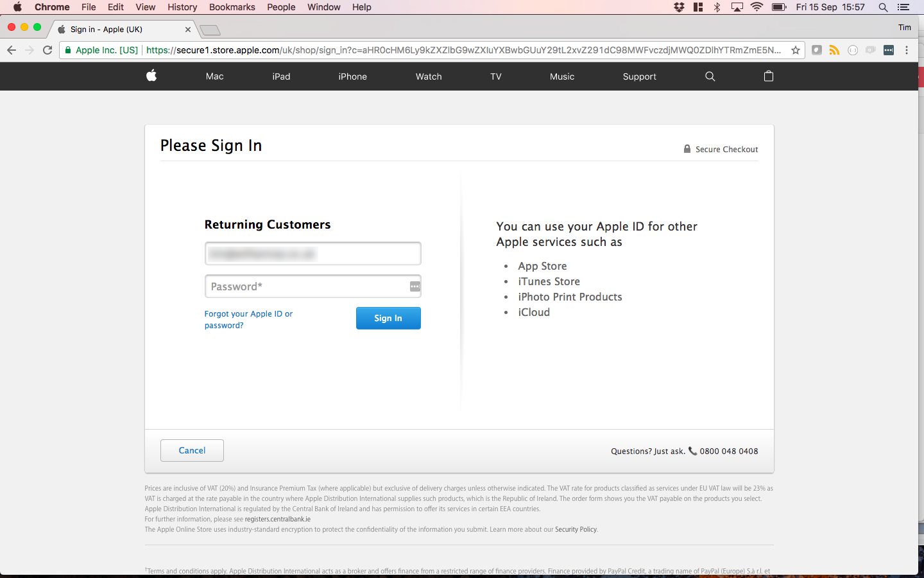
Task: Go to Watch in site navigation
Action: tap(429, 76)
